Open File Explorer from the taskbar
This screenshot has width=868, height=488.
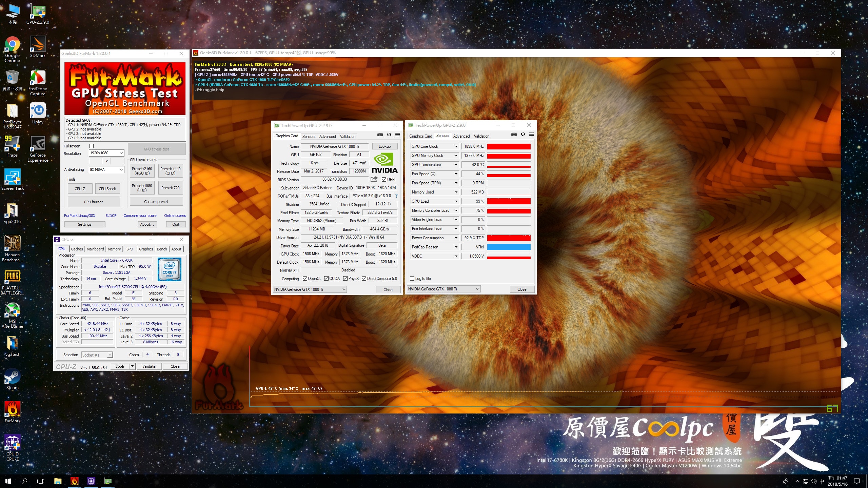58,481
